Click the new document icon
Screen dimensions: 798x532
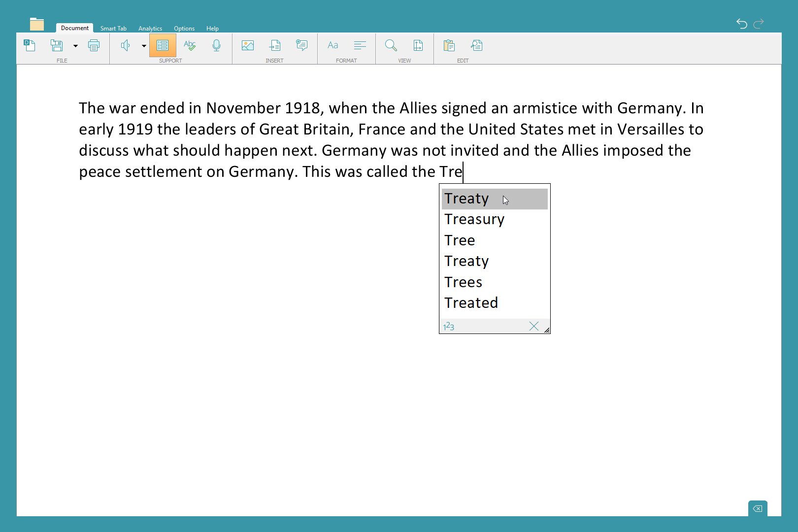pyautogui.click(x=30, y=46)
